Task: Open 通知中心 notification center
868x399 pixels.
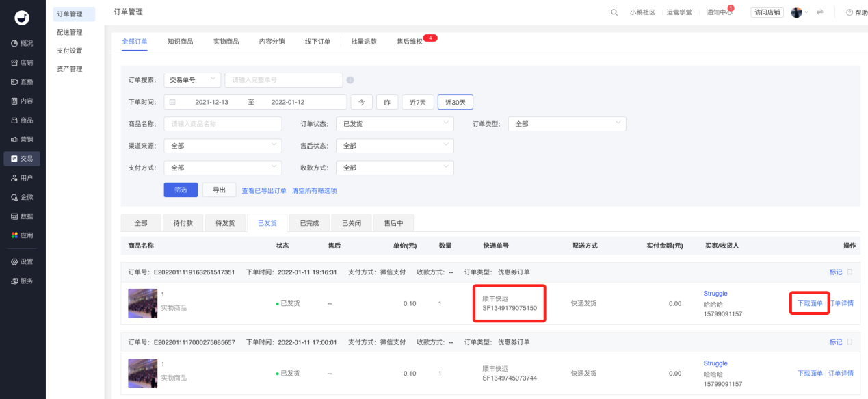Action: tap(720, 12)
